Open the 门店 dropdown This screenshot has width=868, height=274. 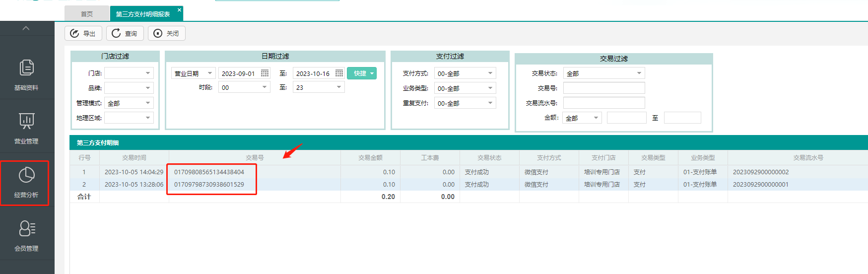[129, 73]
